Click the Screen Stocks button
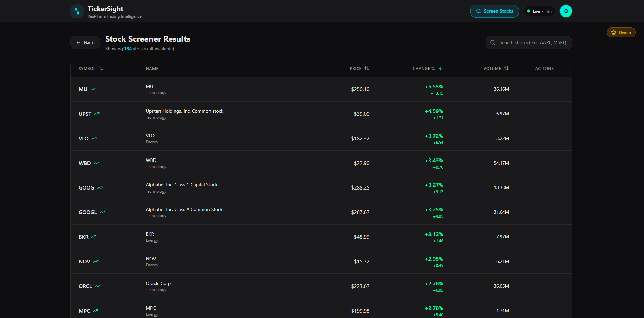 495,11
